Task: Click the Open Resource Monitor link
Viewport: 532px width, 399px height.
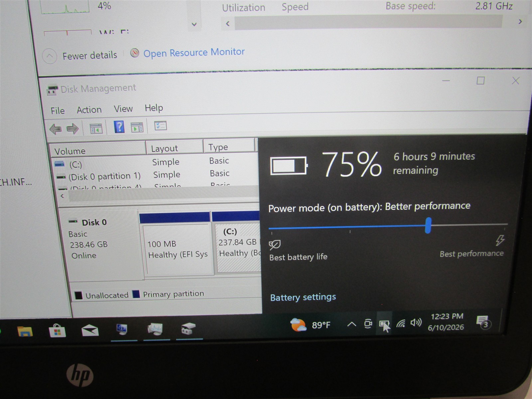Action: coord(194,53)
